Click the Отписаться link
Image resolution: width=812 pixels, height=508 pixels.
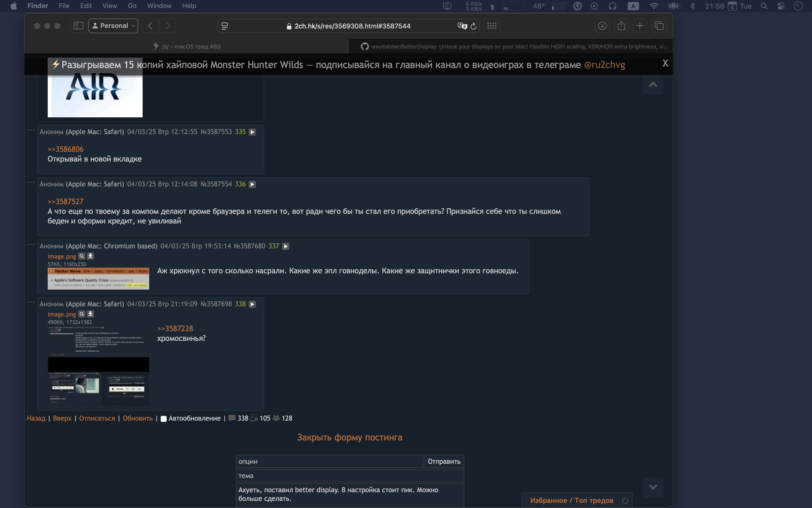coord(97,418)
